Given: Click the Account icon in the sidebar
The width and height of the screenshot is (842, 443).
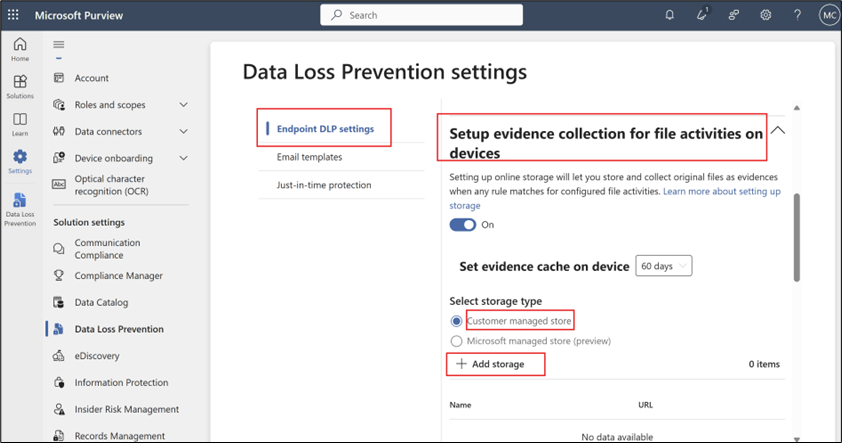Looking at the screenshot, I should click(x=59, y=78).
